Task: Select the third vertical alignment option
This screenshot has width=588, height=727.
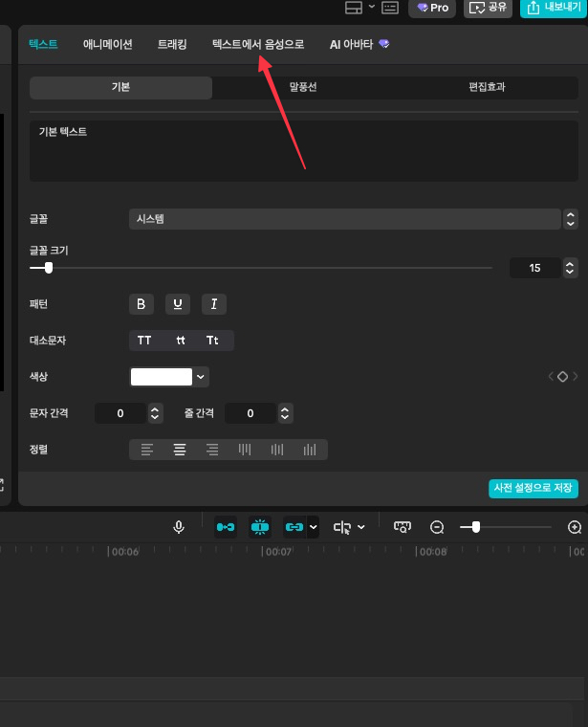Action: coord(310,450)
